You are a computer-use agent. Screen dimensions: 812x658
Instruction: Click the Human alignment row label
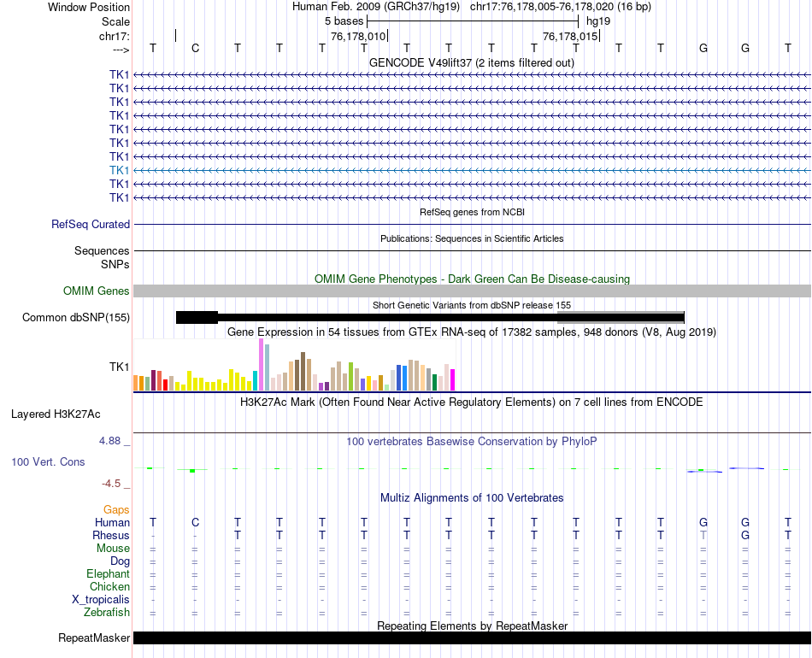[x=112, y=522]
